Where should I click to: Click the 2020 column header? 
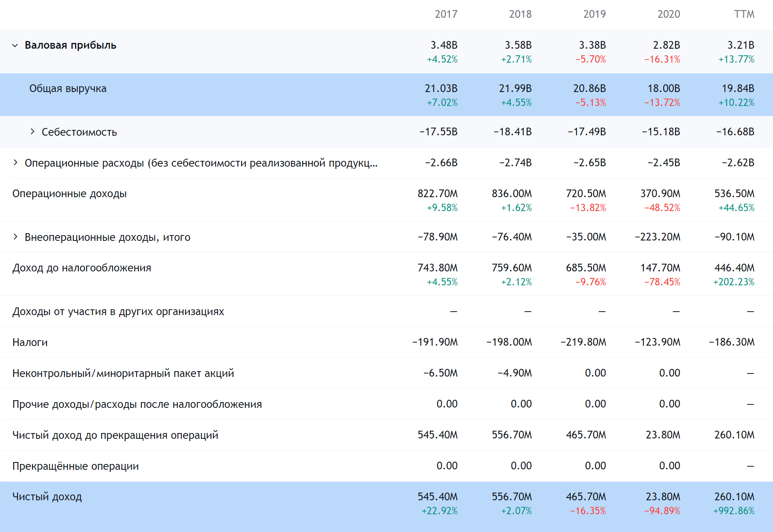coord(669,14)
